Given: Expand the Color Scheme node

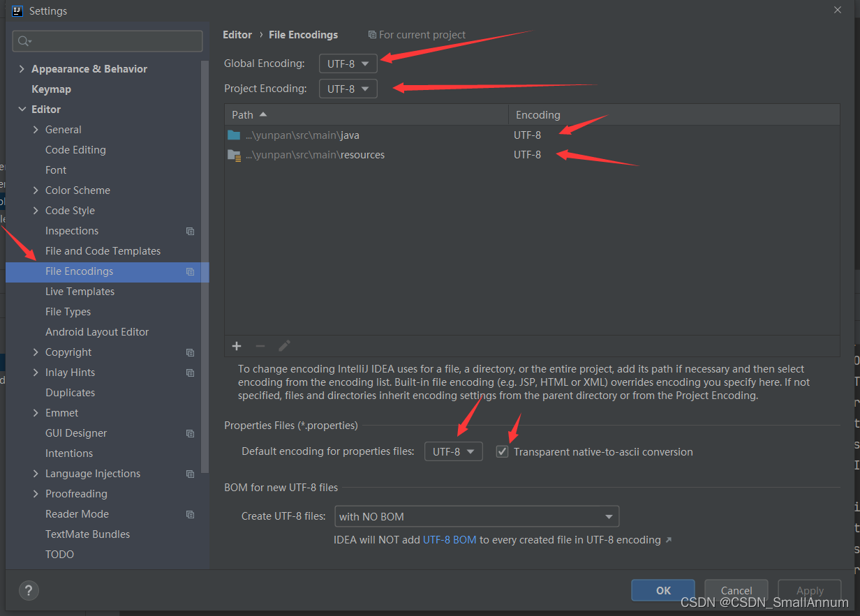Looking at the screenshot, I should [x=36, y=190].
